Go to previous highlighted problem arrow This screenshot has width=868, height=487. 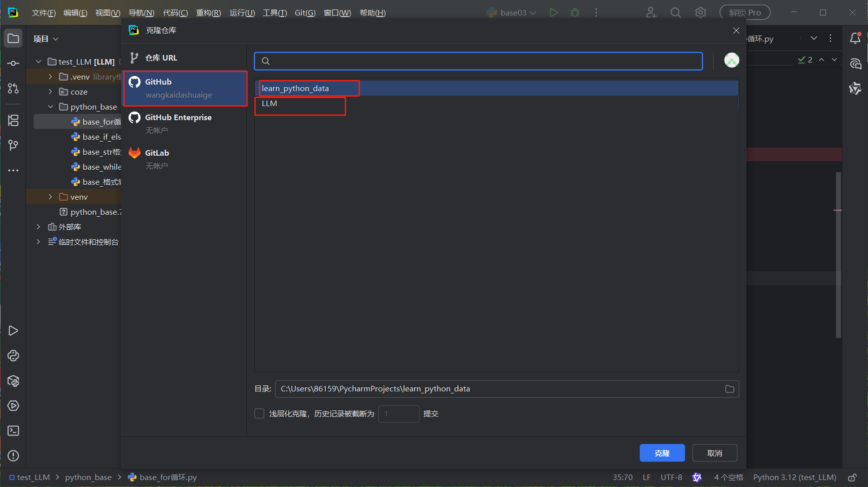(821, 60)
